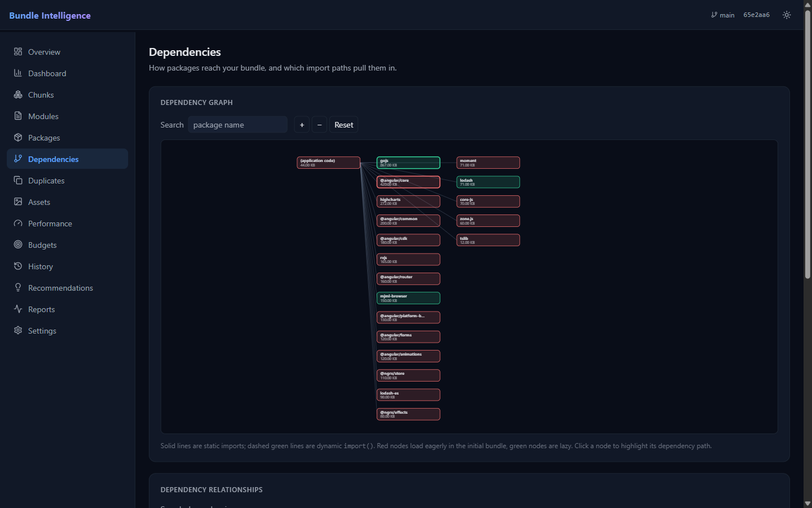Click the scrollbar down arrow

(x=807, y=503)
